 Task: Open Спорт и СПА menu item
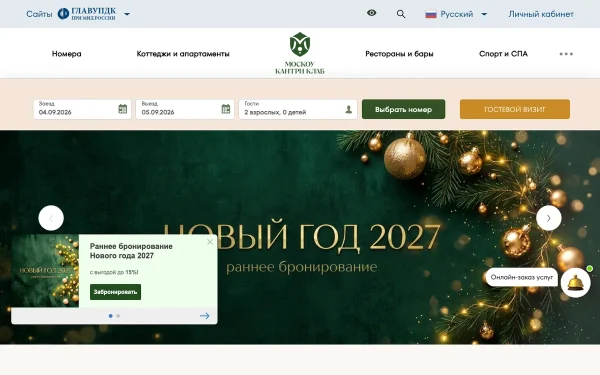pyautogui.click(x=503, y=54)
